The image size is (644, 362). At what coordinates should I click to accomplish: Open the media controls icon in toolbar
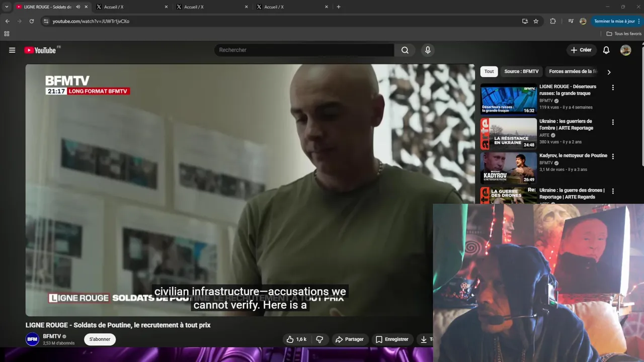pos(571,21)
